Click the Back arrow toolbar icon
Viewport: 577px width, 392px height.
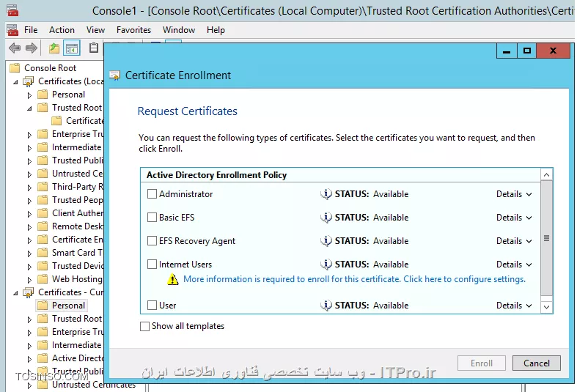click(x=15, y=48)
